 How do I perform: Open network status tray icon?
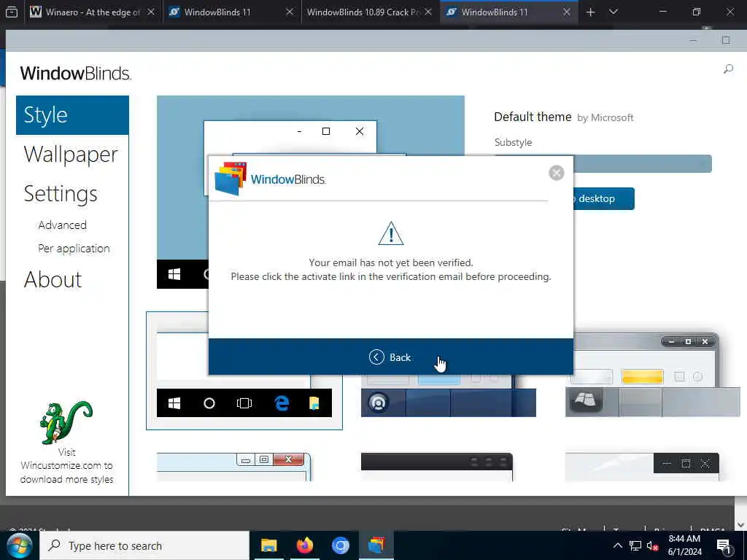[x=635, y=545]
